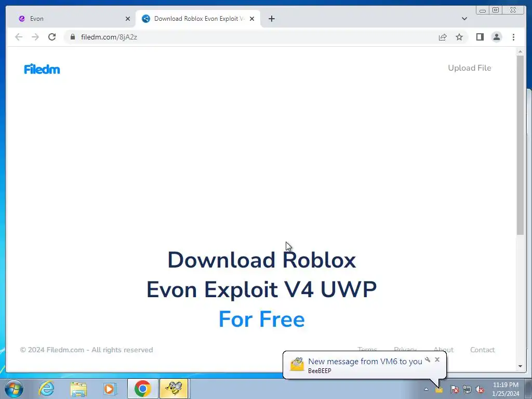This screenshot has height=399, width=532.
Task: Open a new tab
Action: 271,19
